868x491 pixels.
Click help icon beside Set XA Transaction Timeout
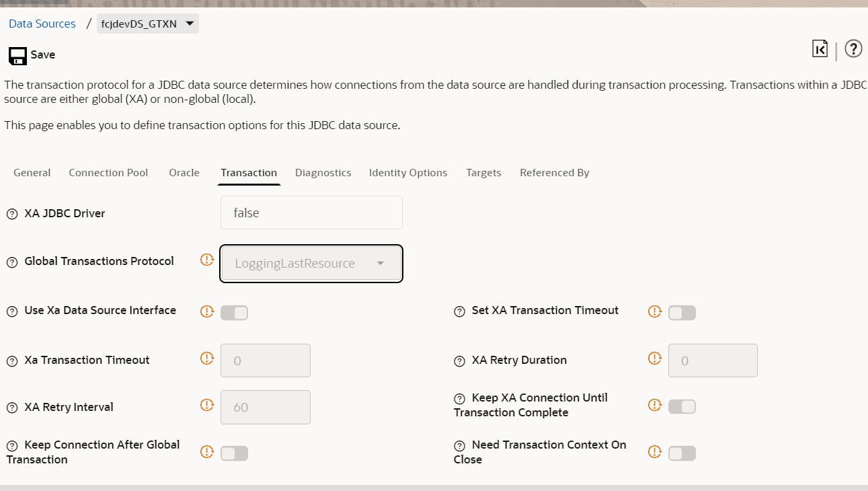point(460,311)
